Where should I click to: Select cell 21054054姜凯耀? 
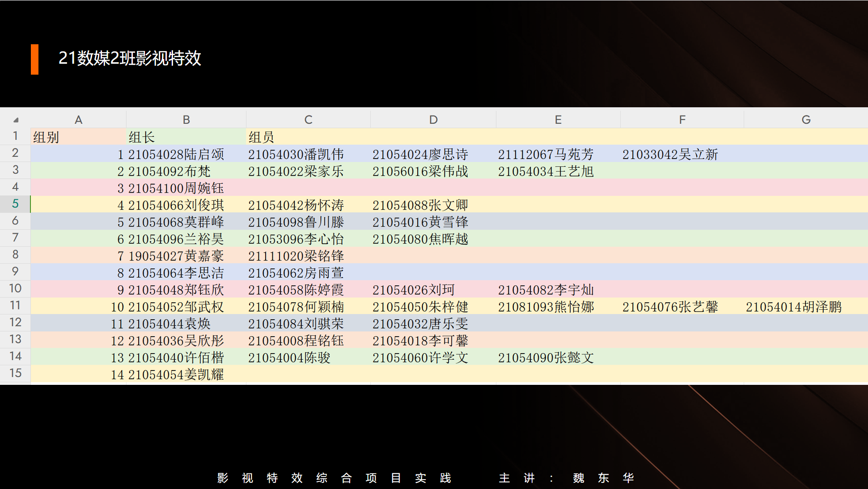tap(176, 375)
